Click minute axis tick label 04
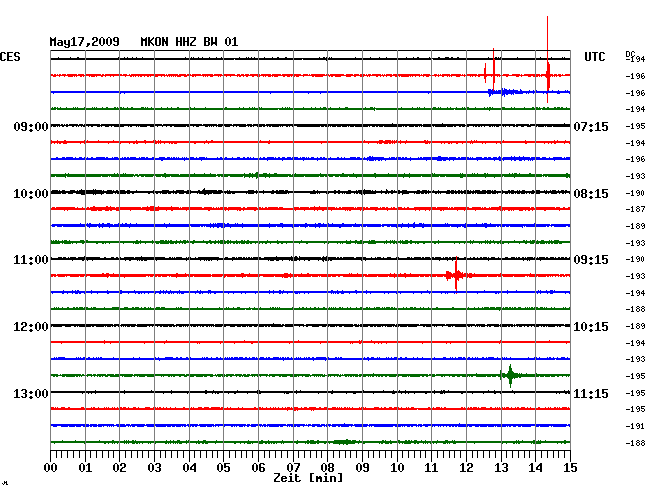The width and height of the screenshot is (650, 494). (189, 467)
